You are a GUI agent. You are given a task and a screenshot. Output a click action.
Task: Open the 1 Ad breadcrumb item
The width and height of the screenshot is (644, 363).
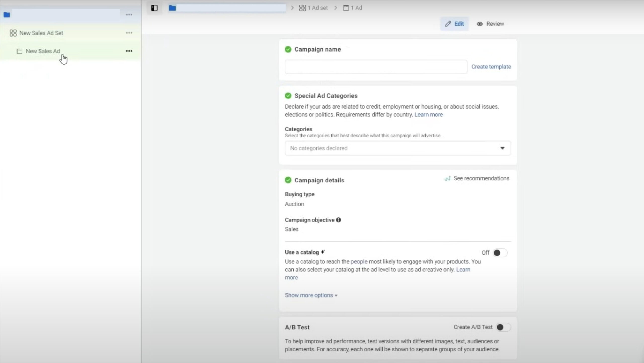[x=353, y=8]
